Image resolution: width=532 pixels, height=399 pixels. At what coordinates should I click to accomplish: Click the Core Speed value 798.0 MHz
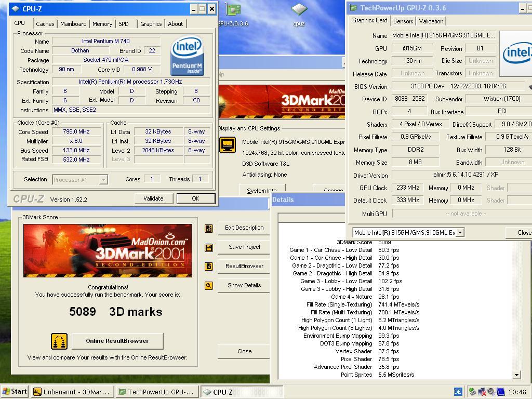[76, 131]
